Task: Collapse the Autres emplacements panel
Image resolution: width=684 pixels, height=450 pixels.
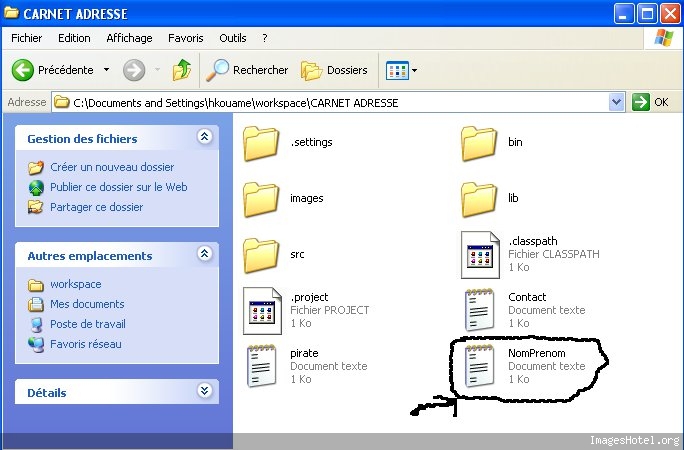Action: point(204,255)
